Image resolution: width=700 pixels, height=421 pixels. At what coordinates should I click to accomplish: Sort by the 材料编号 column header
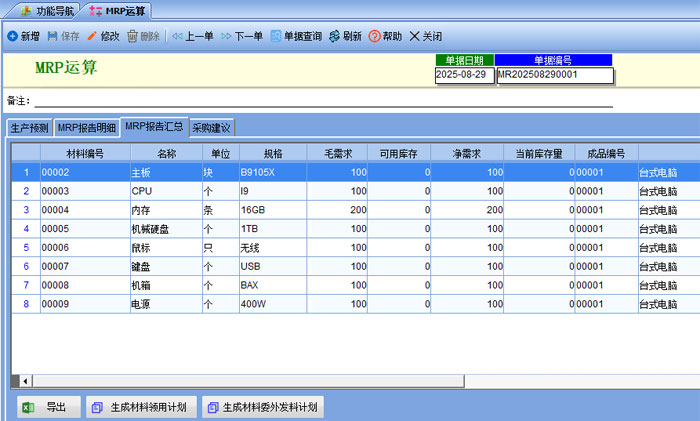click(x=84, y=154)
